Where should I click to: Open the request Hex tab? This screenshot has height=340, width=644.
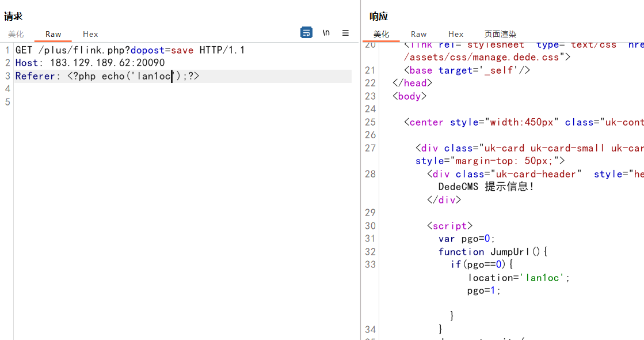[x=90, y=34]
